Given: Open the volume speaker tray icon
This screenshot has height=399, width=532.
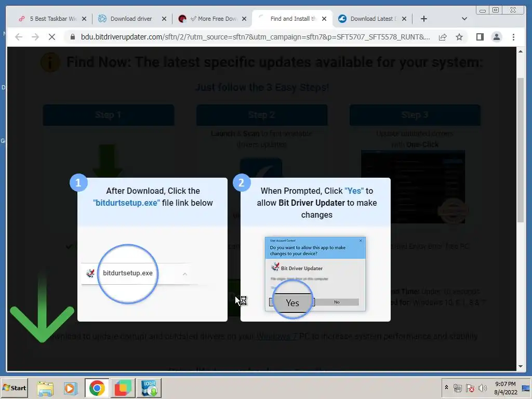Looking at the screenshot, I should pos(482,388).
